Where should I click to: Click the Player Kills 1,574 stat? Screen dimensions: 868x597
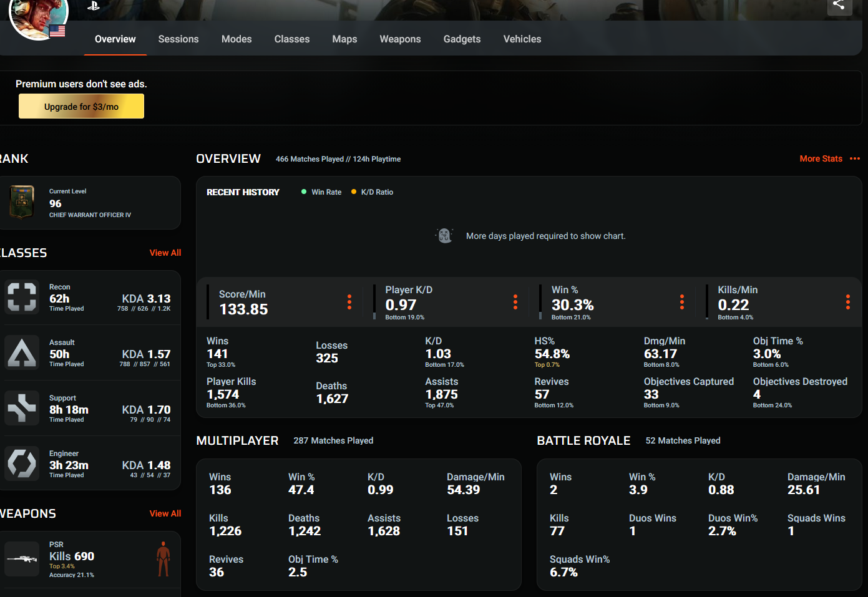pyautogui.click(x=231, y=394)
